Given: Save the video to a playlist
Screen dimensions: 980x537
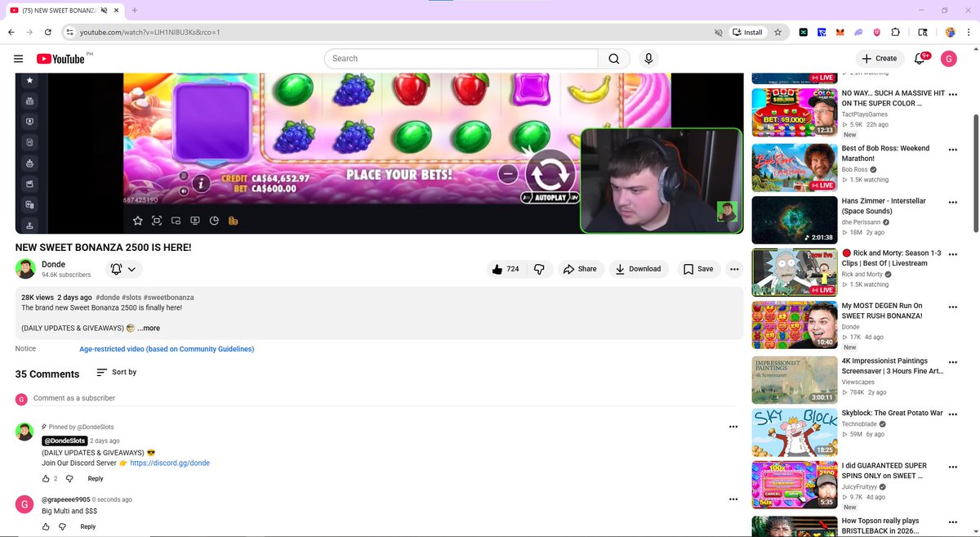Looking at the screenshot, I should coord(698,269).
